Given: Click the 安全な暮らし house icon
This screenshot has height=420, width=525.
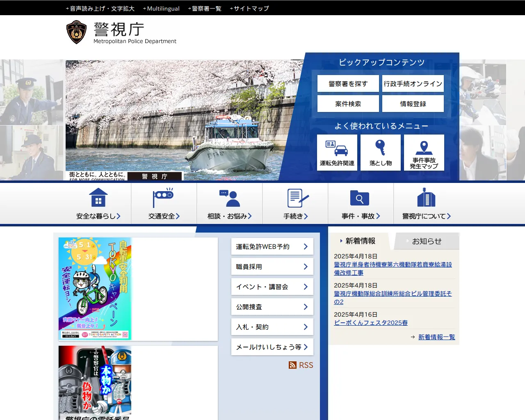Looking at the screenshot, I should coord(98,198).
